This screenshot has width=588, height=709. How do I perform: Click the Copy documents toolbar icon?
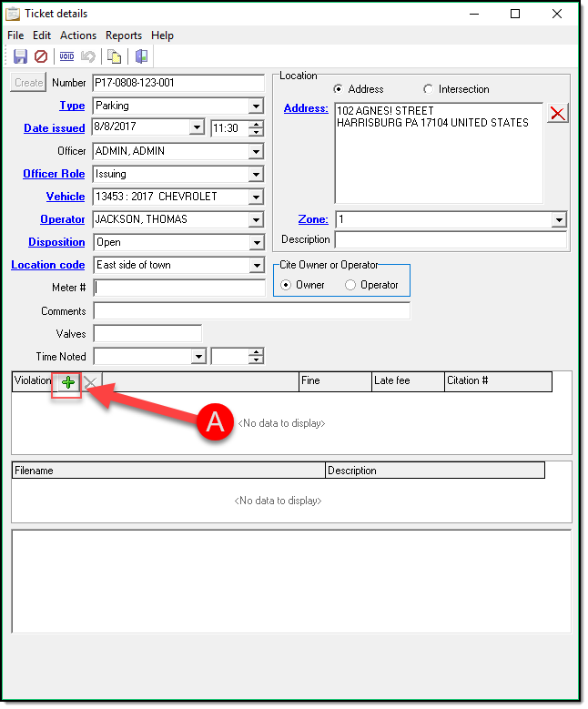(x=115, y=56)
